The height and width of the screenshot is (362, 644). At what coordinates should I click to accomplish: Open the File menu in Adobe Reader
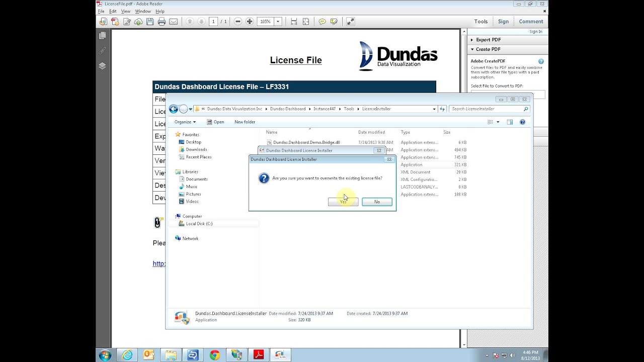click(x=101, y=11)
